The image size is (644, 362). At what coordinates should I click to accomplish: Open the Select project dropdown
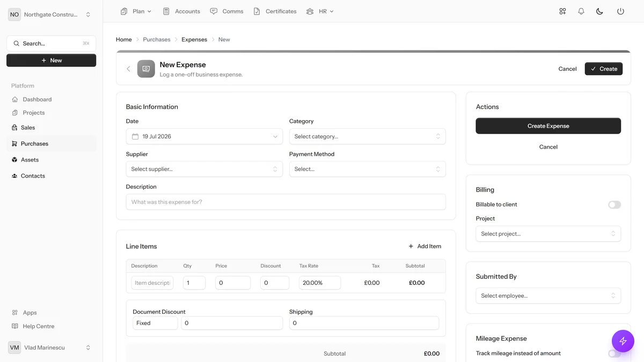tap(548, 234)
